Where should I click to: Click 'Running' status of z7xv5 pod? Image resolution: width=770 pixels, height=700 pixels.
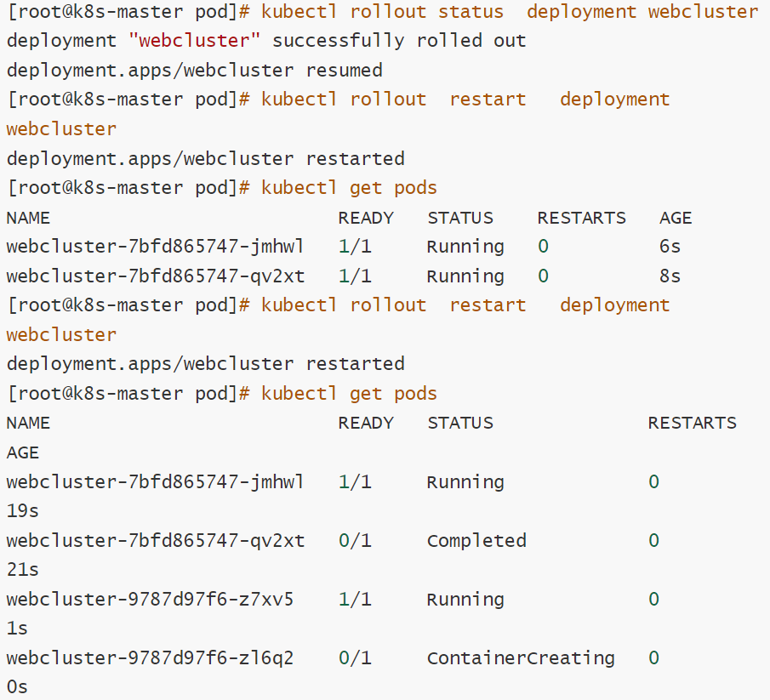click(465, 600)
